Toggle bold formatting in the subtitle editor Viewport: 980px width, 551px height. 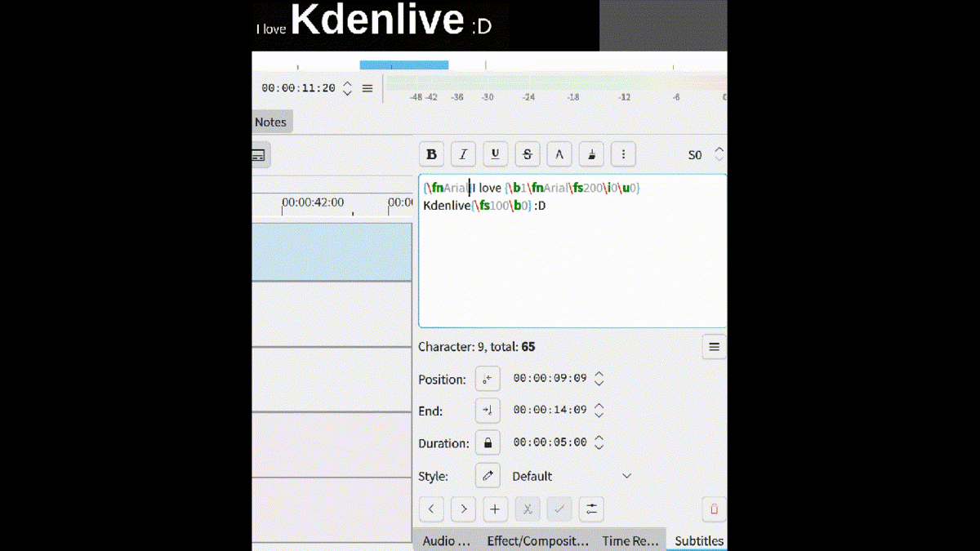tap(431, 154)
